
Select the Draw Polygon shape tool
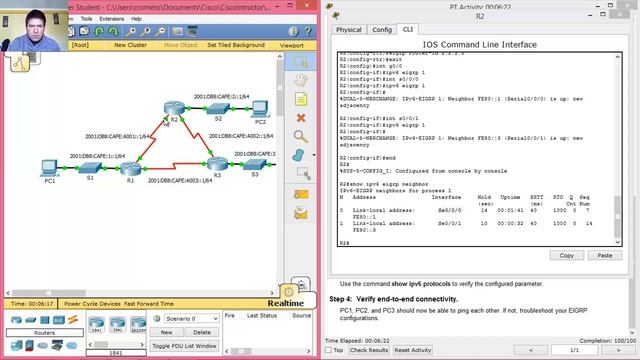(299, 155)
